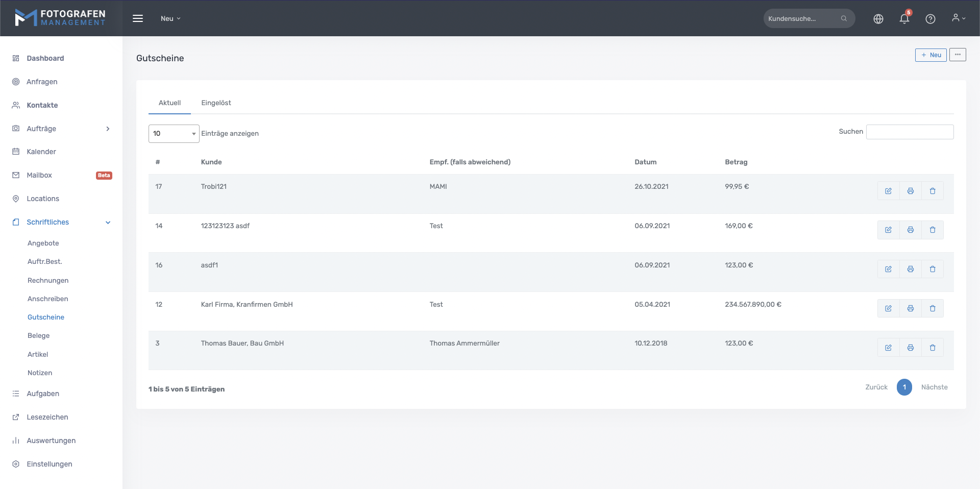
Task: Print the Thomas Bauer voucher
Action: pyautogui.click(x=910, y=348)
